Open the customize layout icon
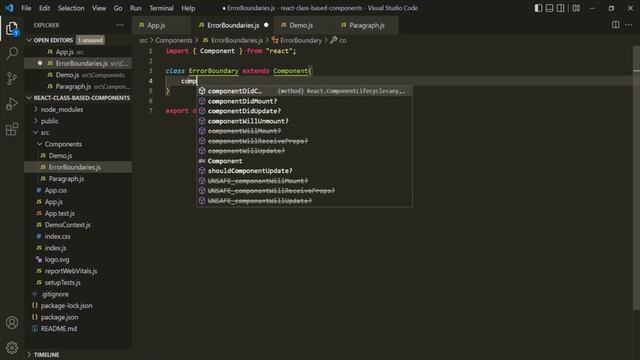The width and height of the screenshot is (640, 360). coord(576,8)
